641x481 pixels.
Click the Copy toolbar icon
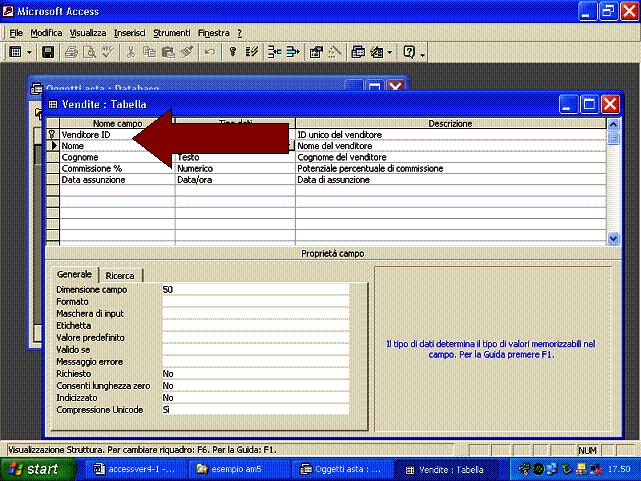pos(149,52)
